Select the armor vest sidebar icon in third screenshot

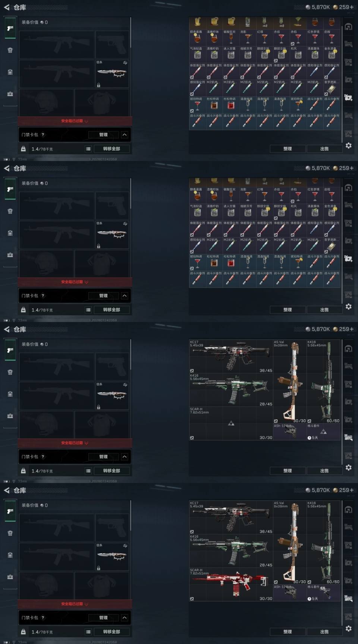[x=10, y=372]
